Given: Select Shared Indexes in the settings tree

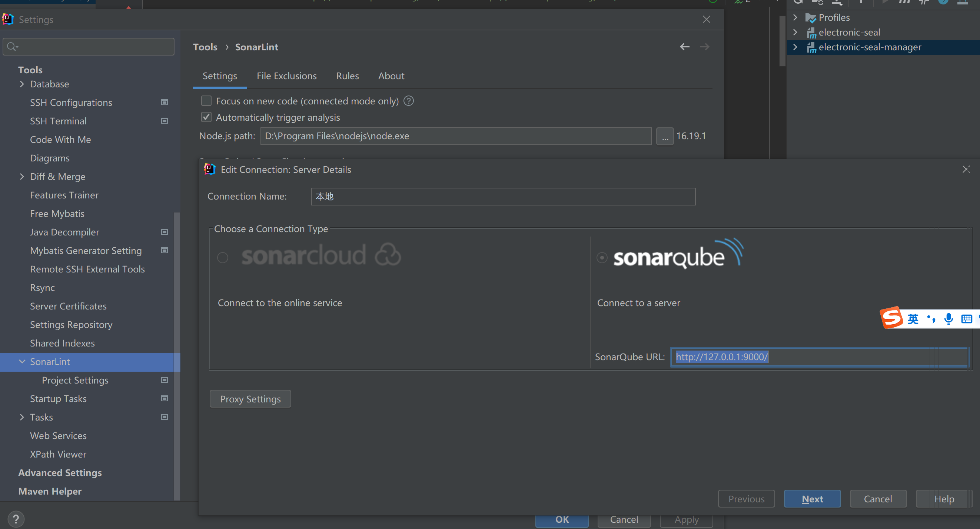Looking at the screenshot, I should pos(62,343).
